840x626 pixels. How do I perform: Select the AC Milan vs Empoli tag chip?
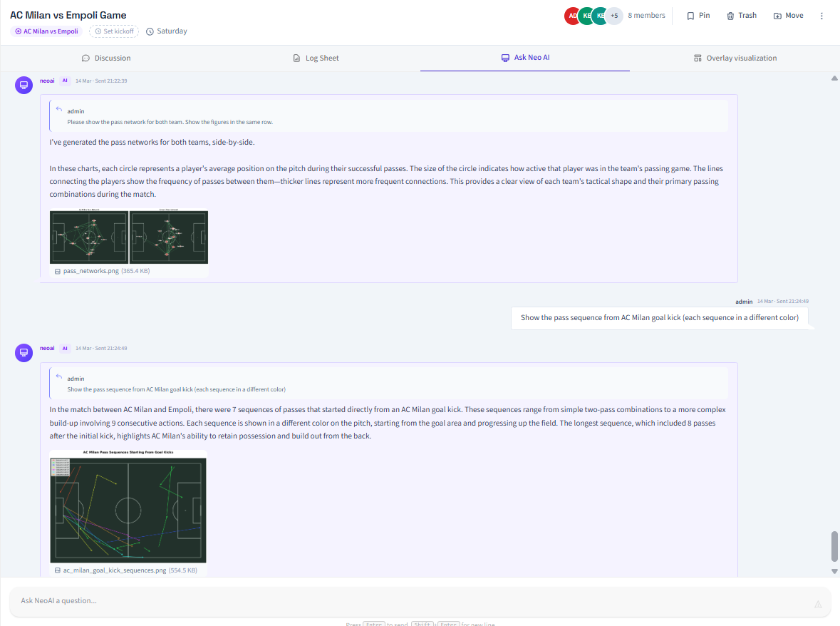(x=46, y=31)
